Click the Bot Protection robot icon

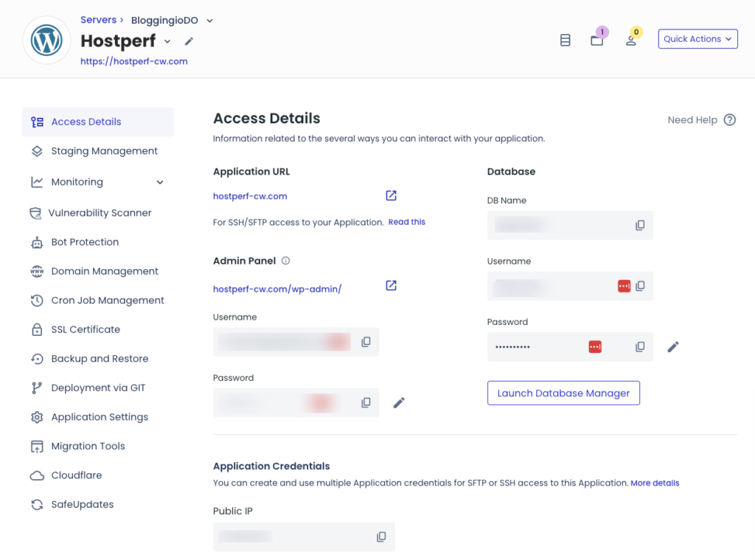37,242
